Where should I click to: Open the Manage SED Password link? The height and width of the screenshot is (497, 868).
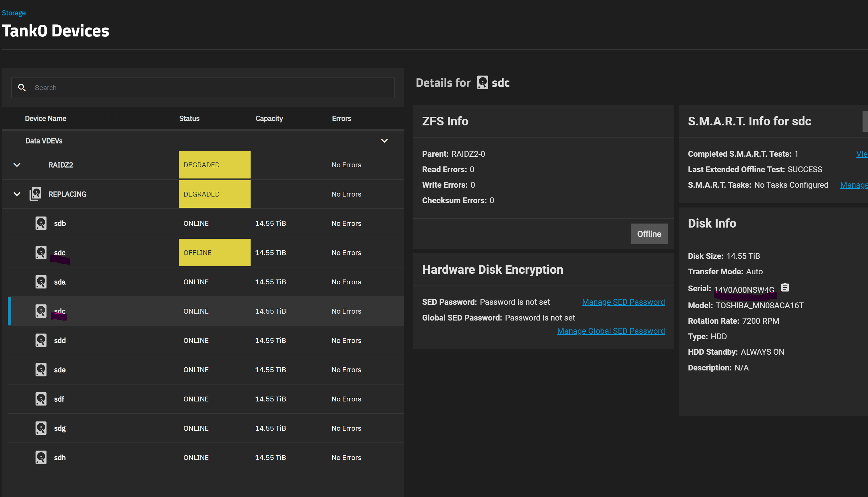[623, 302]
